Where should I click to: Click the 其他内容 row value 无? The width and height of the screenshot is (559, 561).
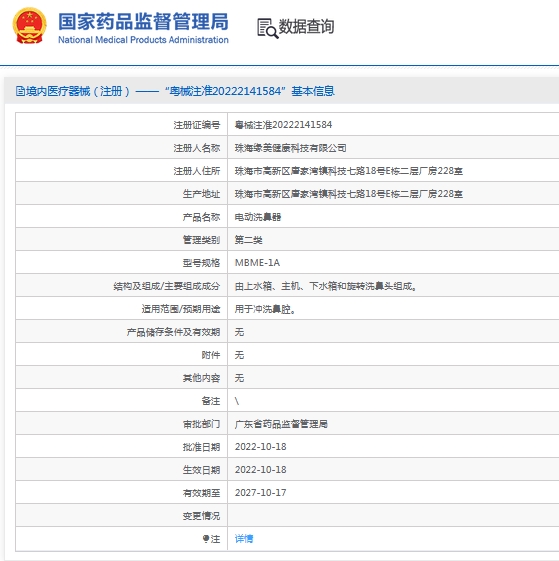(239, 378)
